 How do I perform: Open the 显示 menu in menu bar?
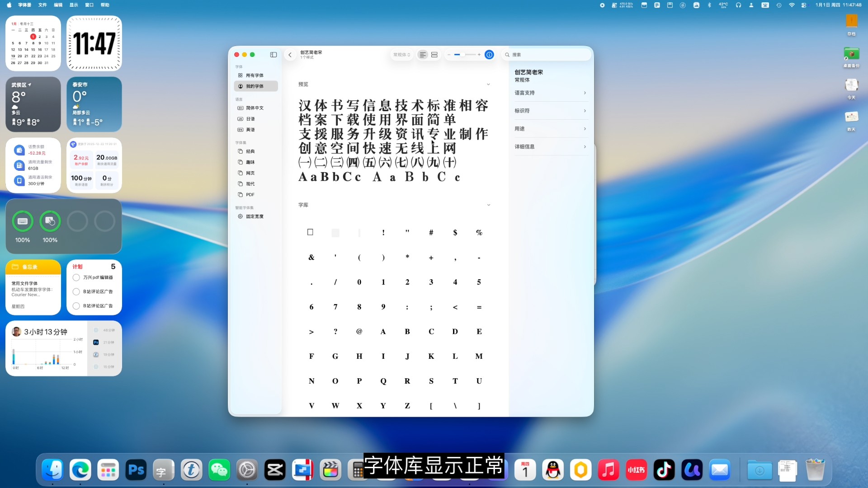point(73,5)
